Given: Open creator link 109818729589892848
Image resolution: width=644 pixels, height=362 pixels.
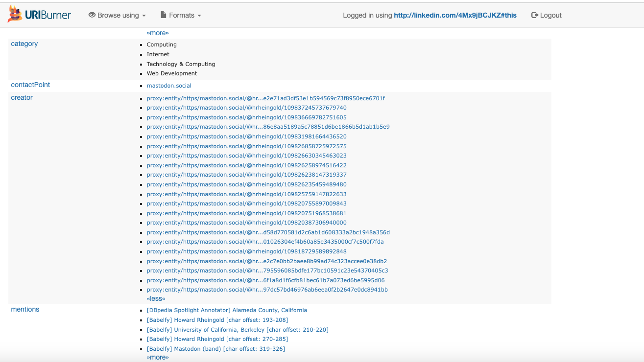Looking at the screenshot, I should point(247,251).
